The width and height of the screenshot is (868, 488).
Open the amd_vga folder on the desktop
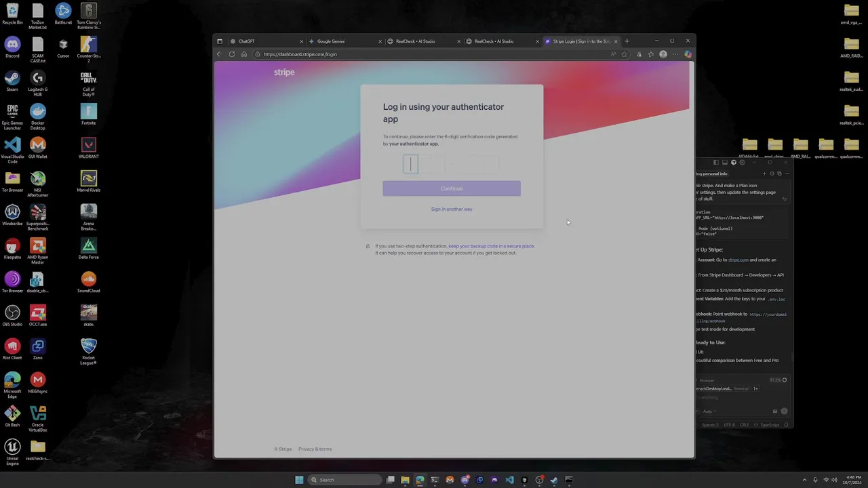pos(851,14)
